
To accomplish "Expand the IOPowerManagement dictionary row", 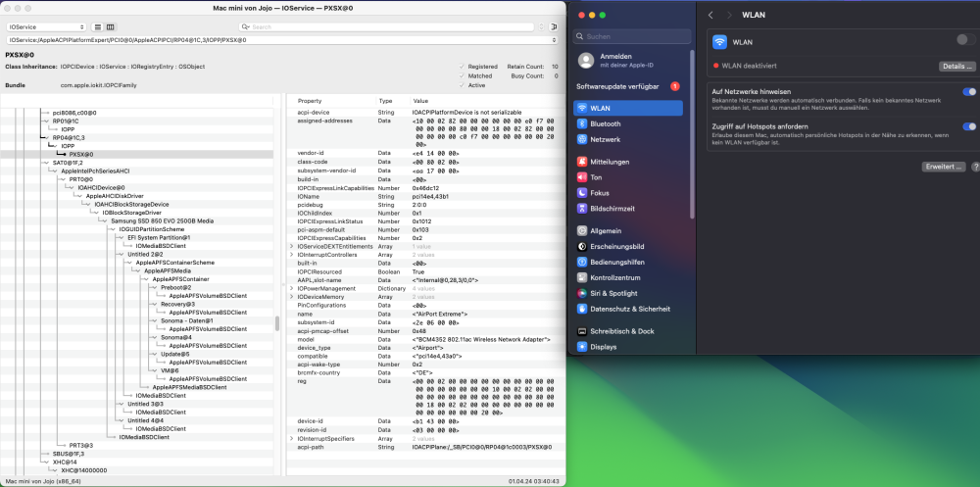I will coord(291,289).
